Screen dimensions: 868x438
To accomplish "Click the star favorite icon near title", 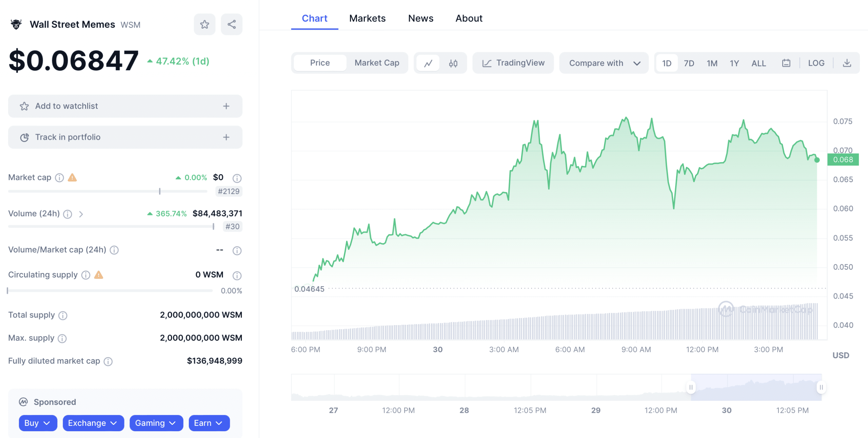I will (204, 24).
